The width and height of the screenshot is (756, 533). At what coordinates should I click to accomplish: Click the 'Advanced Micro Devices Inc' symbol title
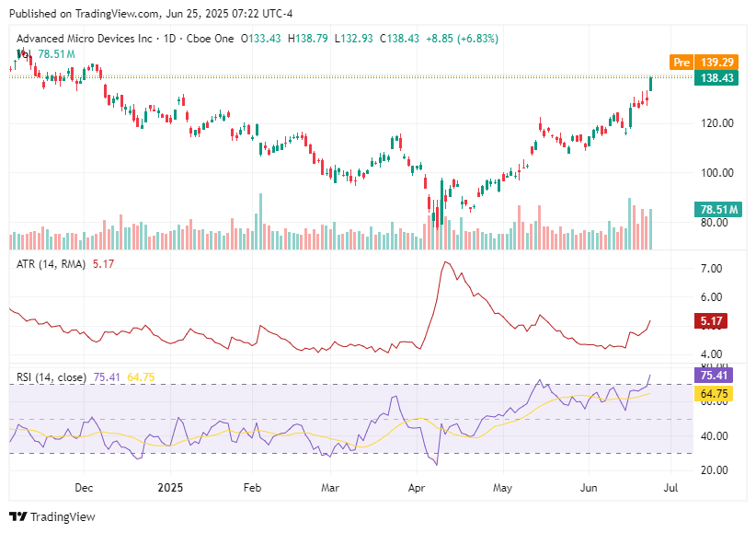85,39
